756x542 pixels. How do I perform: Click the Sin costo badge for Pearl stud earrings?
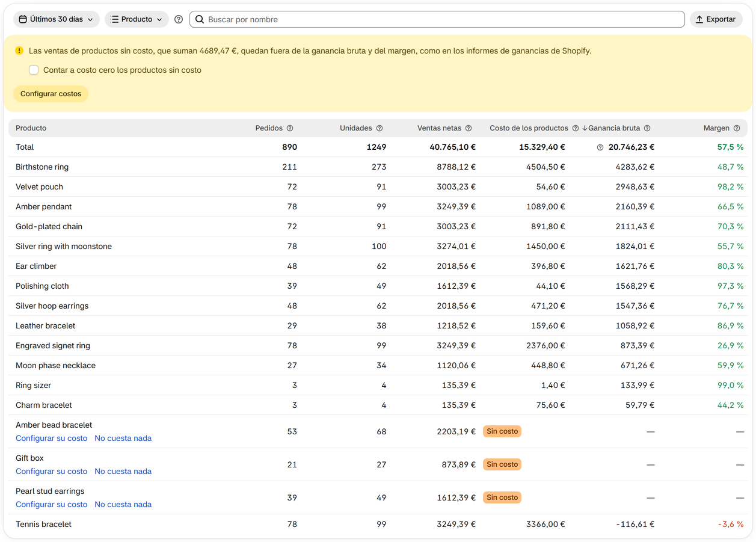pos(502,497)
